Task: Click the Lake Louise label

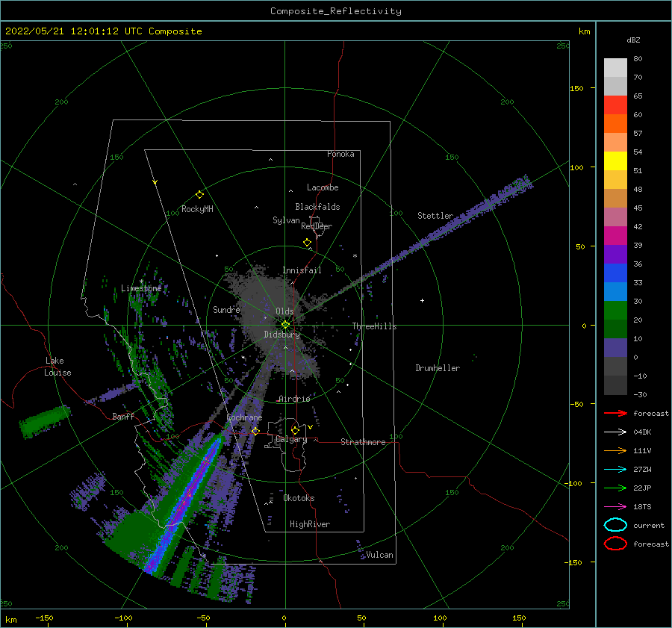Action: (57, 367)
